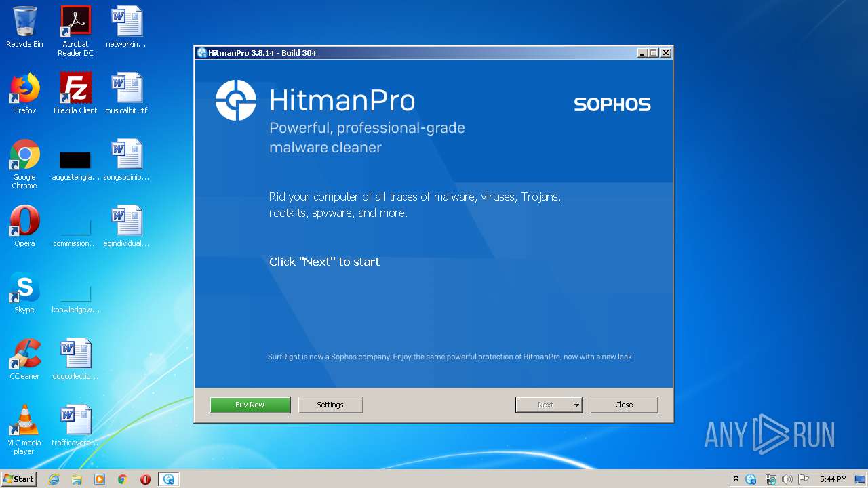This screenshot has height=488, width=868.
Task: Select the songsopinio... Word document
Action: point(126,160)
